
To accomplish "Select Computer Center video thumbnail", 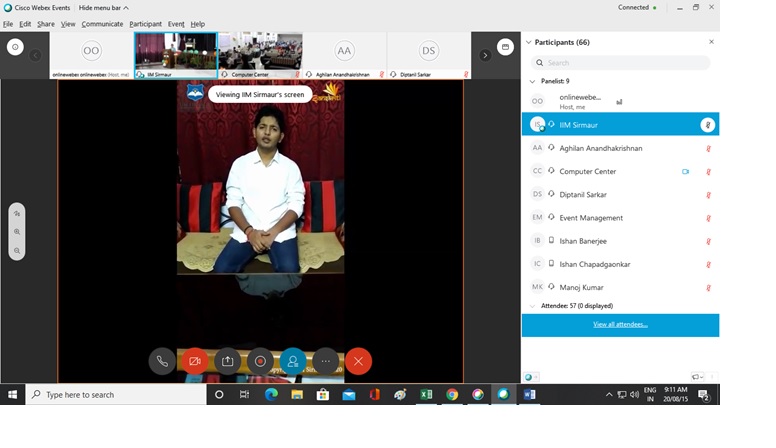I will point(260,55).
